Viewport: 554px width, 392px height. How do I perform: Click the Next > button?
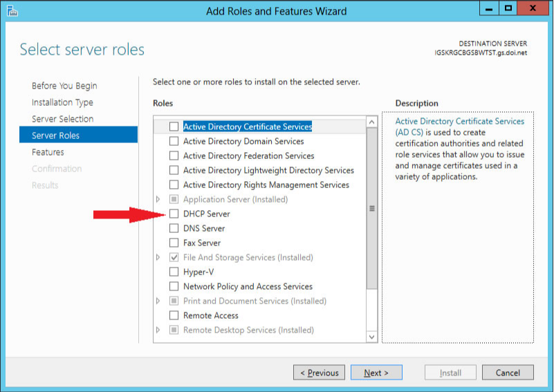[x=376, y=373]
